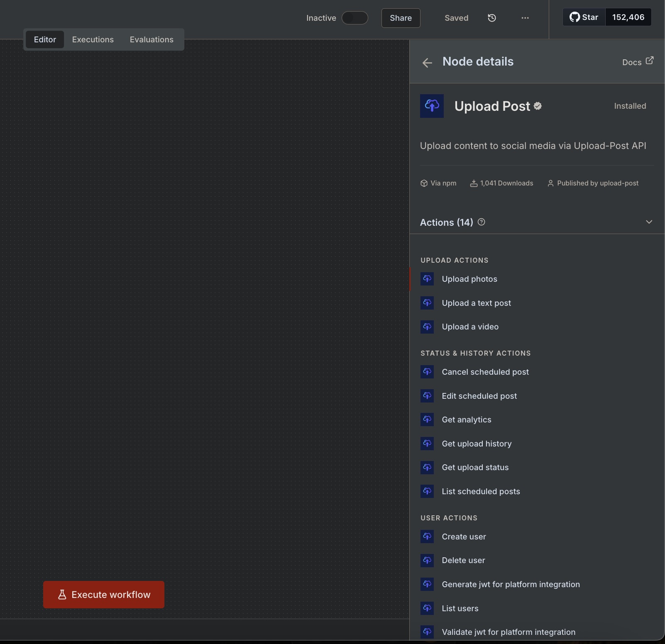
Task: Click the Share button
Action: (401, 18)
